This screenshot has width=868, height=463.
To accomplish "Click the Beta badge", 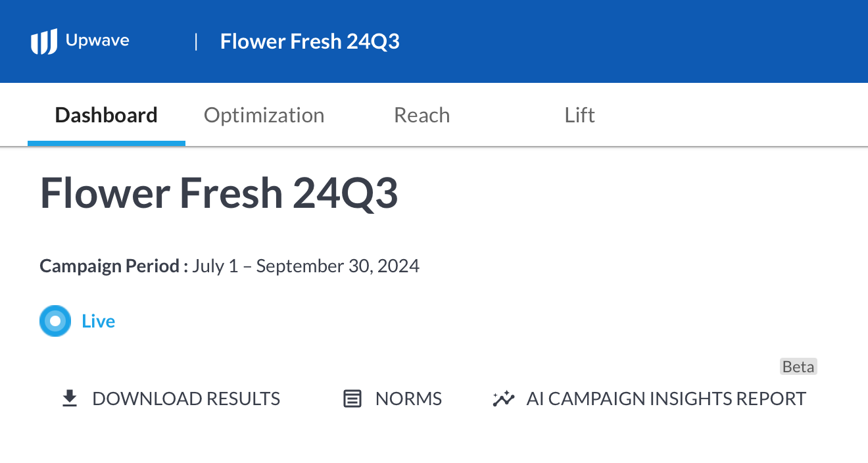I will click(x=798, y=367).
